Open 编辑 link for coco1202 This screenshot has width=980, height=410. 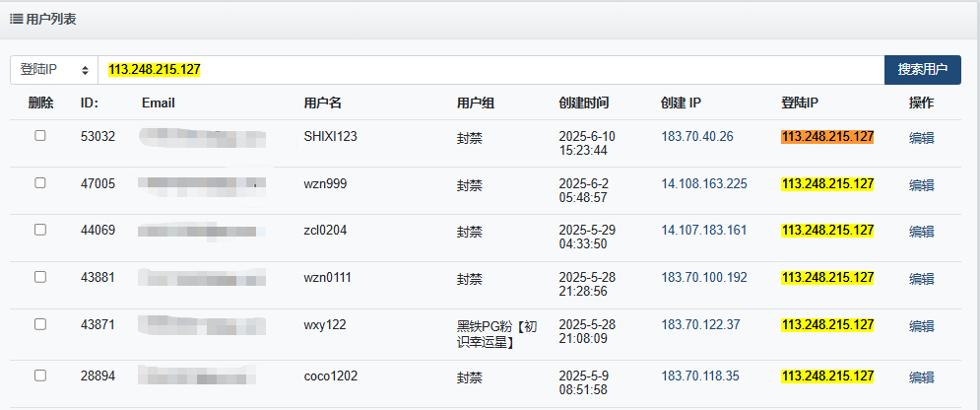(921, 377)
